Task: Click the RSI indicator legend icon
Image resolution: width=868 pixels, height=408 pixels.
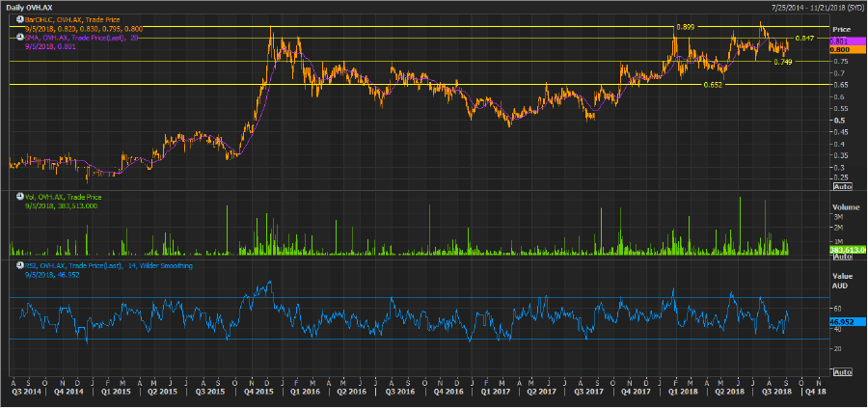Action: [x=20, y=266]
